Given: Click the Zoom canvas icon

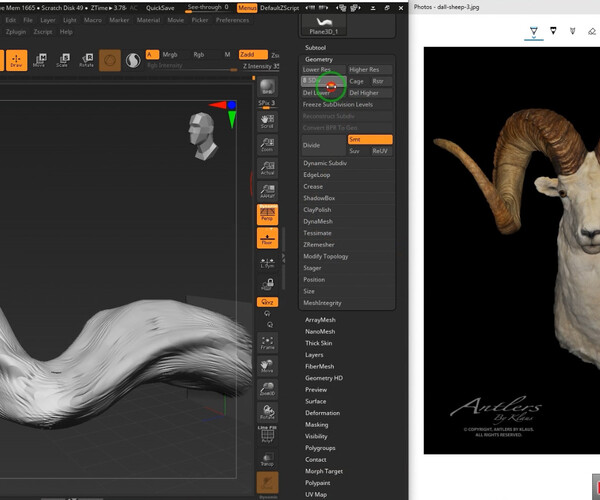Looking at the screenshot, I should click(267, 145).
